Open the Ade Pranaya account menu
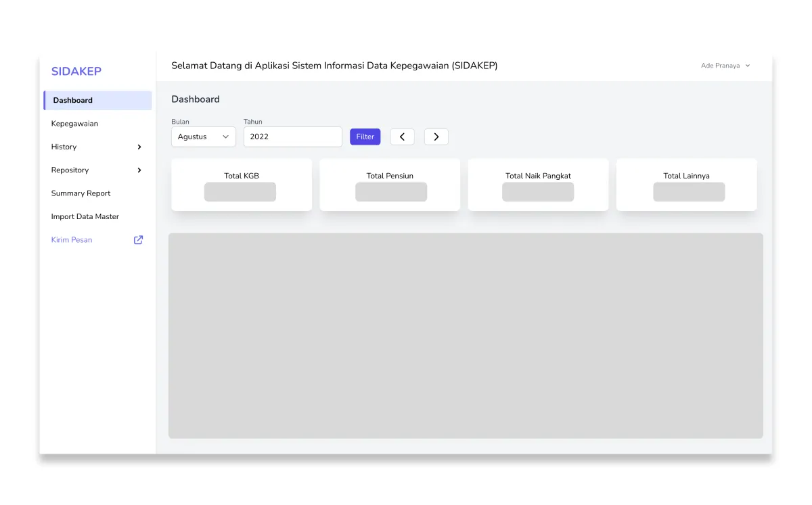This screenshot has width=812, height=505. [721, 66]
